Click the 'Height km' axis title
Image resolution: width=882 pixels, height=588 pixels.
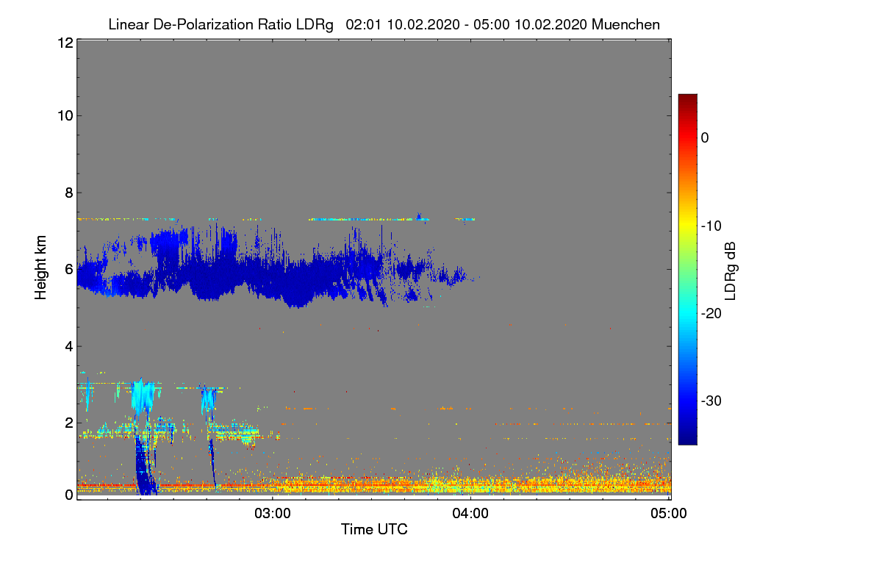coord(41,267)
